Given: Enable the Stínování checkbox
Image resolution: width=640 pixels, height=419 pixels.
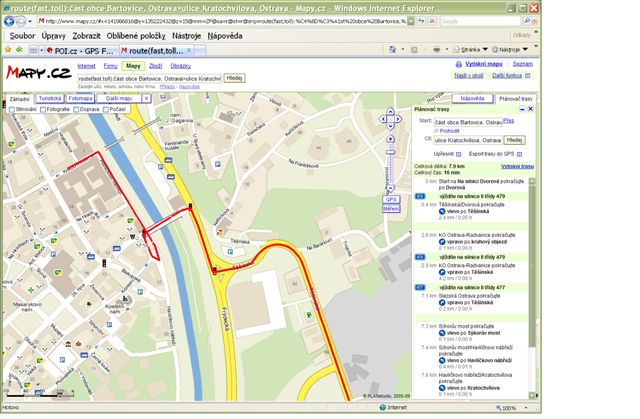Looking at the screenshot, I should (x=13, y=108).
